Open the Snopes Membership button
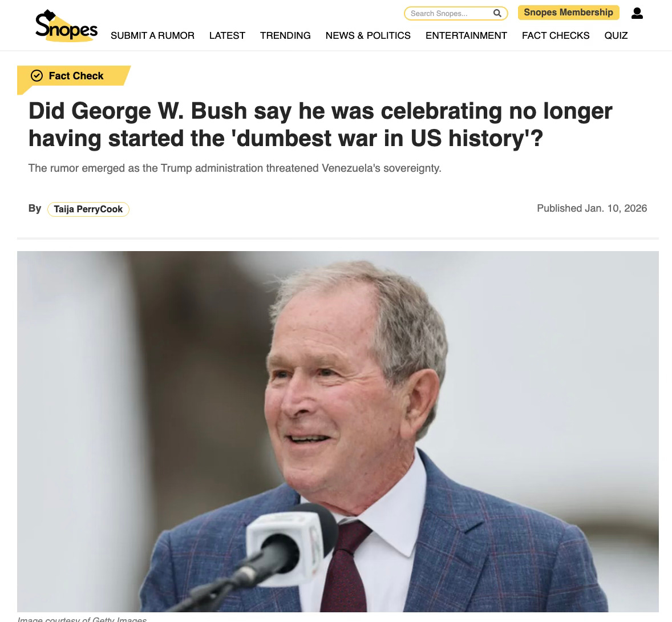Screen dimensions: 672x622 pos(568,13)
